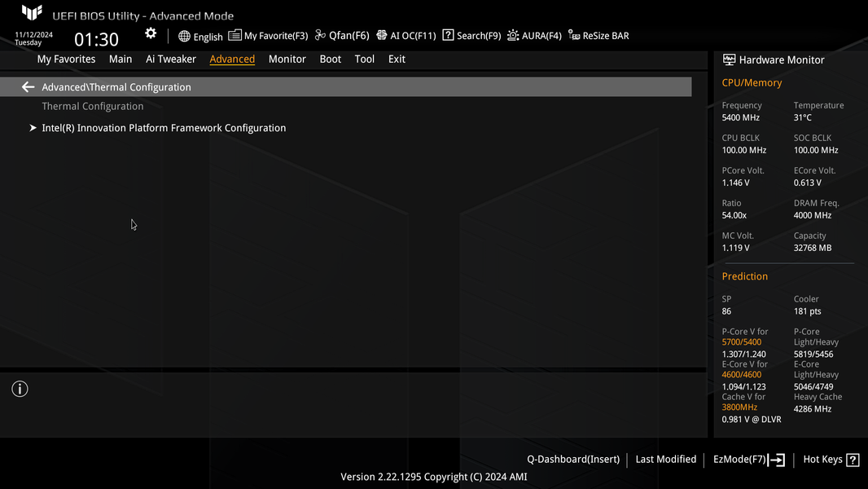Select the Advanced tab
This screenshot has width=868, height=489.
pyautogui.click(x=232, y=59)
